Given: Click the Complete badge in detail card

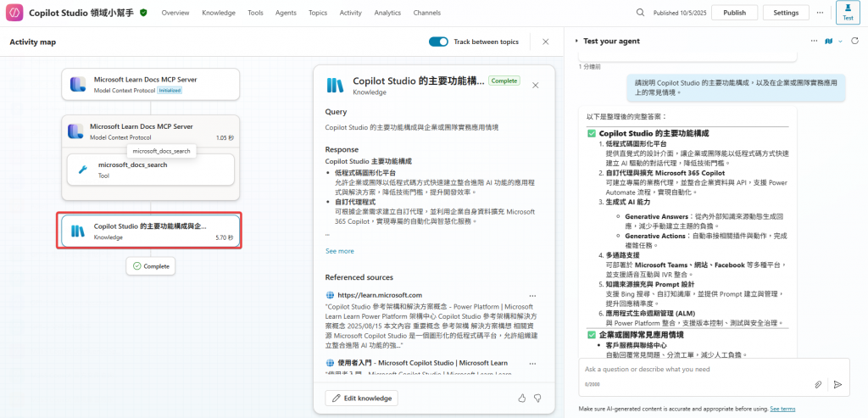Looking at the screenshot, I should (x=504, y=81).
